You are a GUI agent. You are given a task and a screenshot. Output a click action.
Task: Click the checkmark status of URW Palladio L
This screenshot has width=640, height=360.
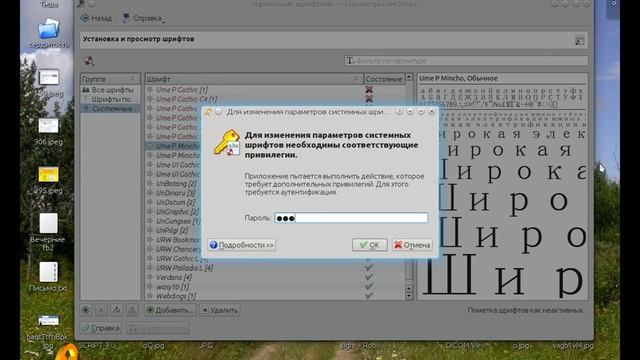(369, 268)
